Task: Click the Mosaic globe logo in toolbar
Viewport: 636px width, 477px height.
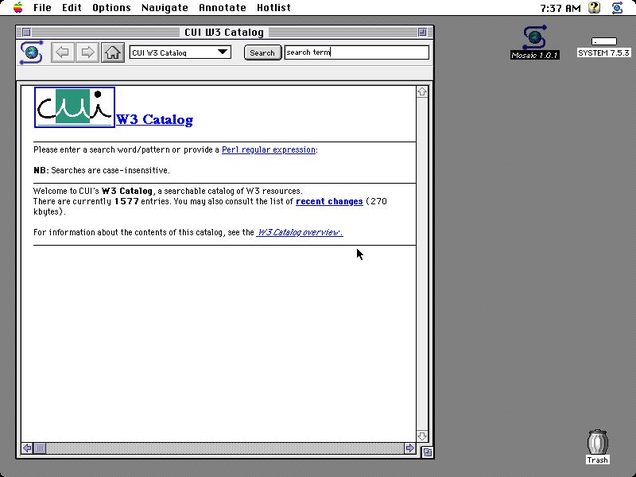Action: (31, 52)
